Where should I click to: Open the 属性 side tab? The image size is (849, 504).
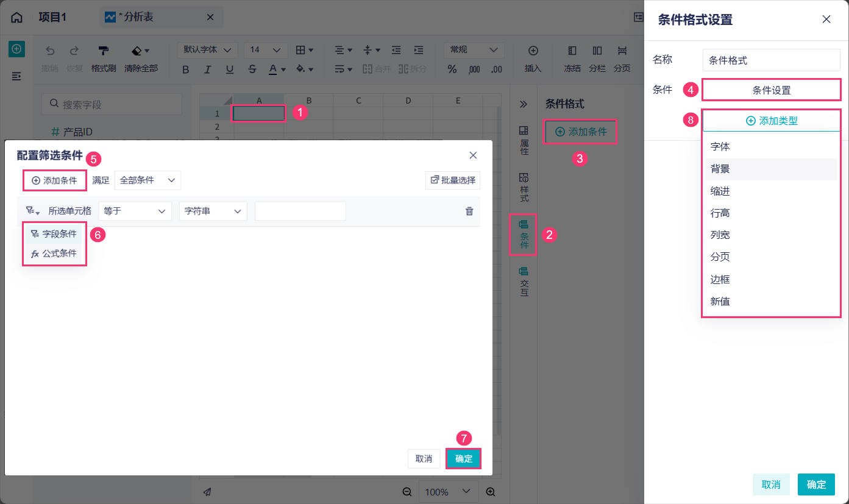[x=524, y=141]
